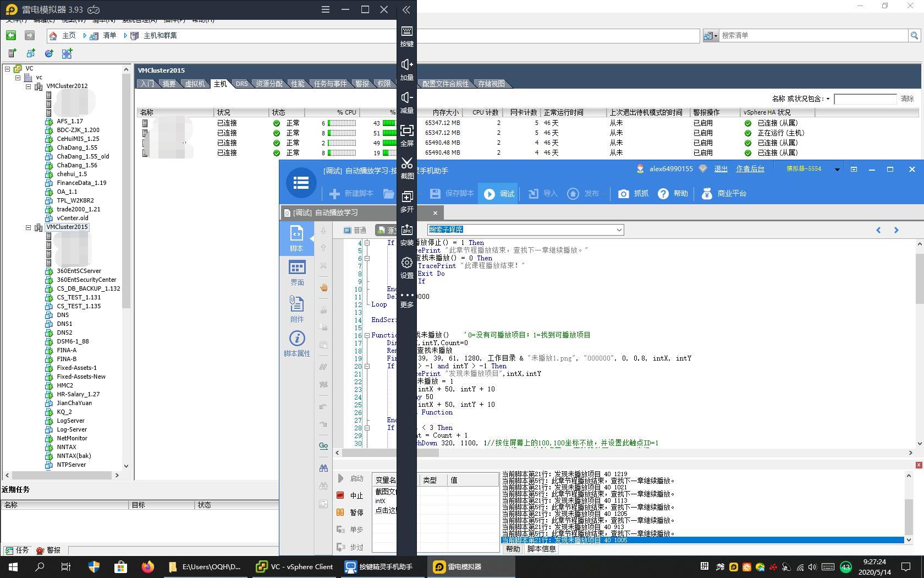This screenshot has width=924, height=578.
Task: Open the 任务与事件 tab
Action: [330, 84]
